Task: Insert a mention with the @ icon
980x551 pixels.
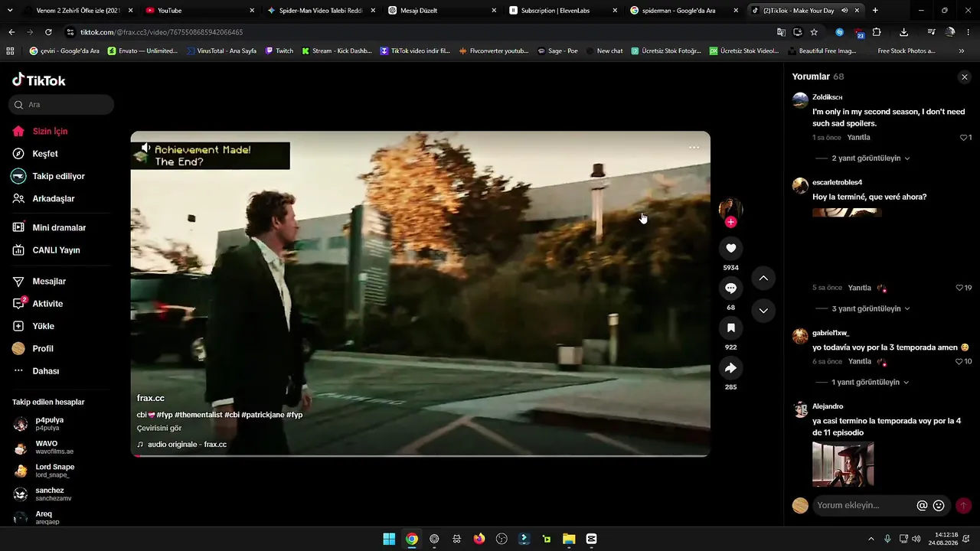Action: click(x=922, y=506)
